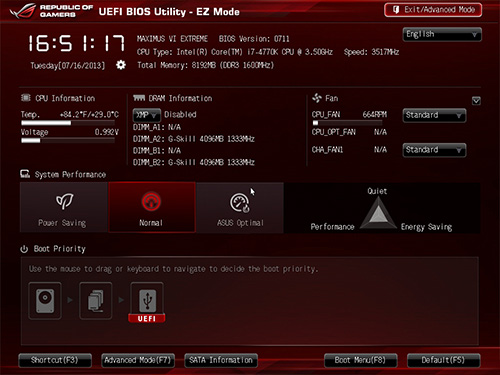Click the Normal performance gauge icon

coord(151,201)
